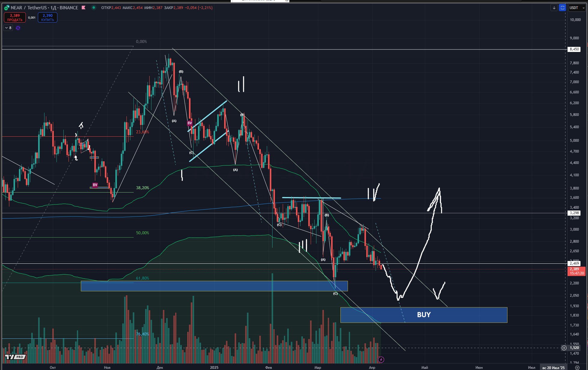588x370 pixels.
Task: Click Май on the time axis
Action: coord(425,367)
